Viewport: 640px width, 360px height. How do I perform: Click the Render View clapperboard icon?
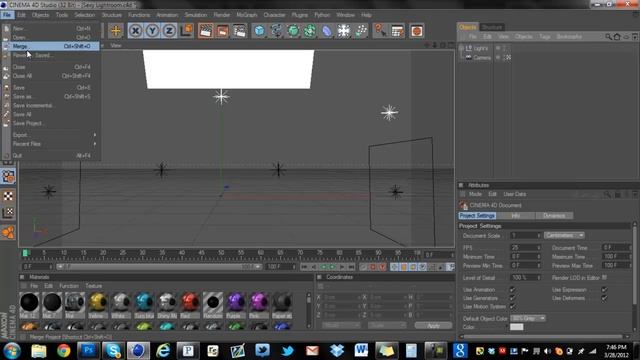pyautogui.click(x=206, y=31)
